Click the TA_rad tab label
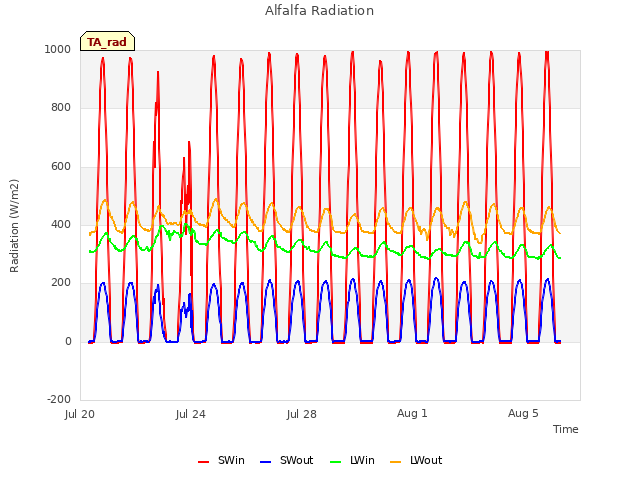Image resolution: width=640 pixels, height=480 pixels. pyautogui.click(x=107, y=42)
